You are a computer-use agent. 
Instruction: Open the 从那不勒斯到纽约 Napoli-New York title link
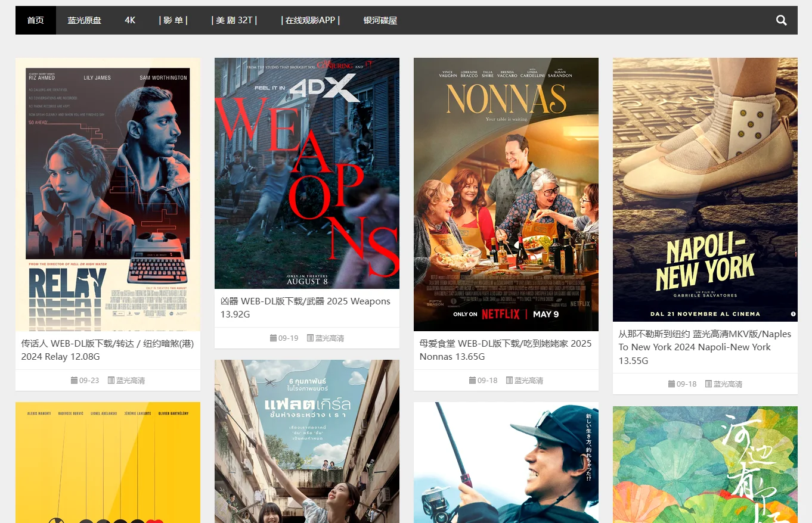[705, 347]
